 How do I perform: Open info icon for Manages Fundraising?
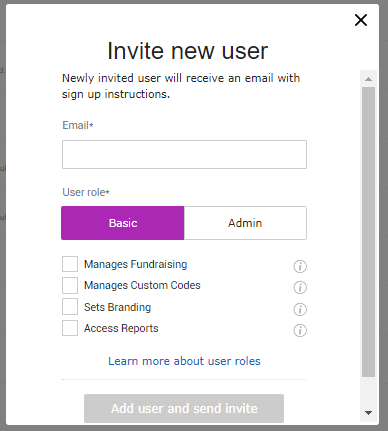[x=300, y=266]
